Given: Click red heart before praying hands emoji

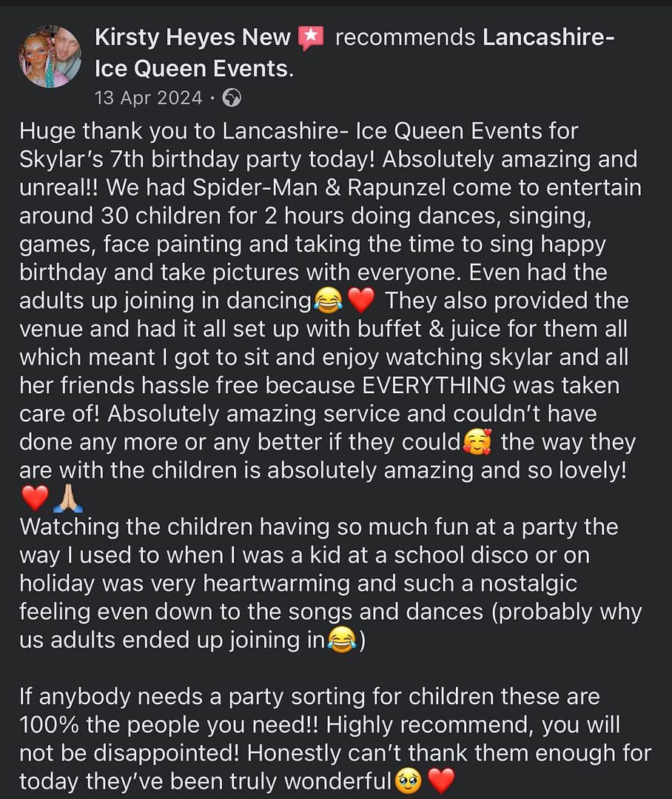Looking at the screenshot, I should coord(34,499).
